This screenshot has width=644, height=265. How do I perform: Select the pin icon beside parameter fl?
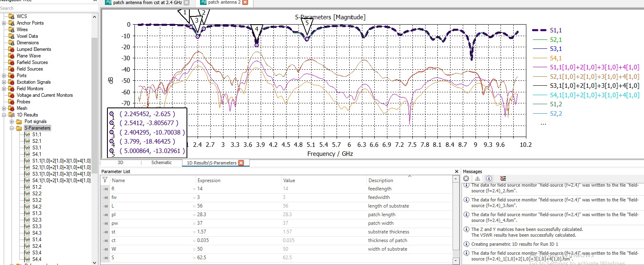(x=106, y=189)
